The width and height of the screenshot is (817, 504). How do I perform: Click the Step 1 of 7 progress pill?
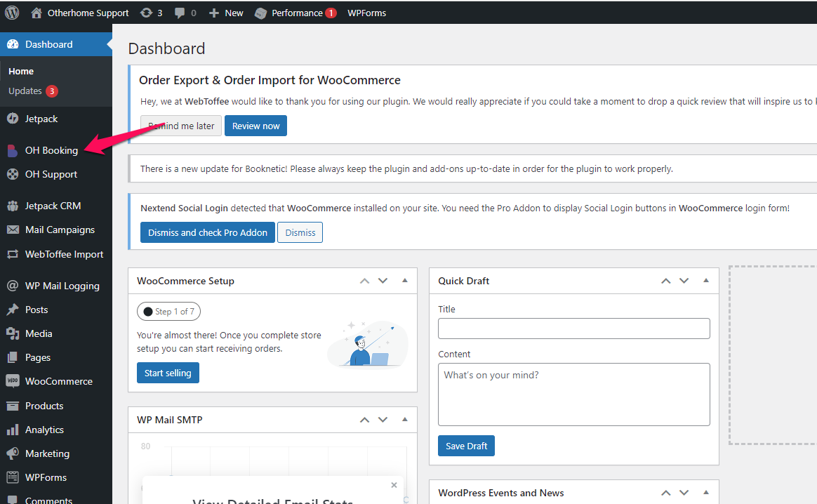tap(169, 311)
